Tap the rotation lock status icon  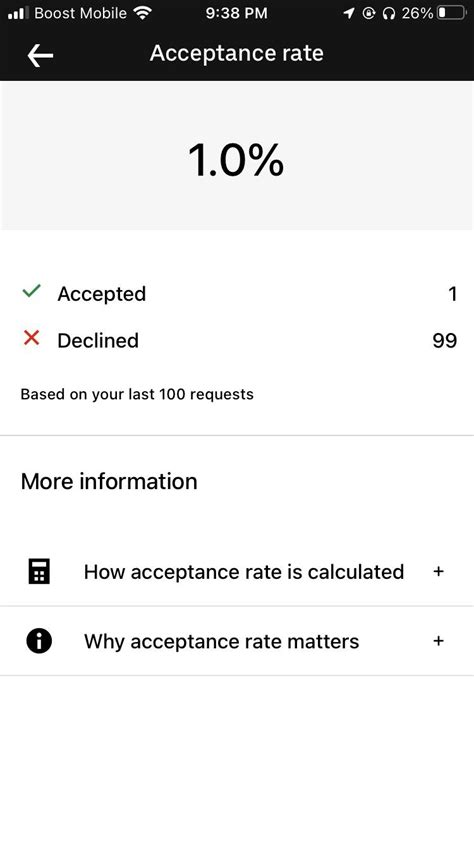tap(369, 13)
